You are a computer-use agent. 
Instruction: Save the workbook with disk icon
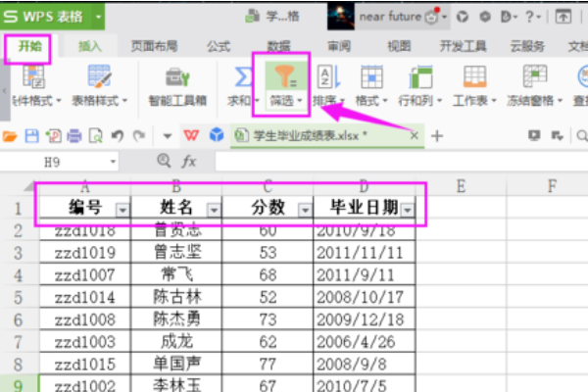[x=32, y=136]
